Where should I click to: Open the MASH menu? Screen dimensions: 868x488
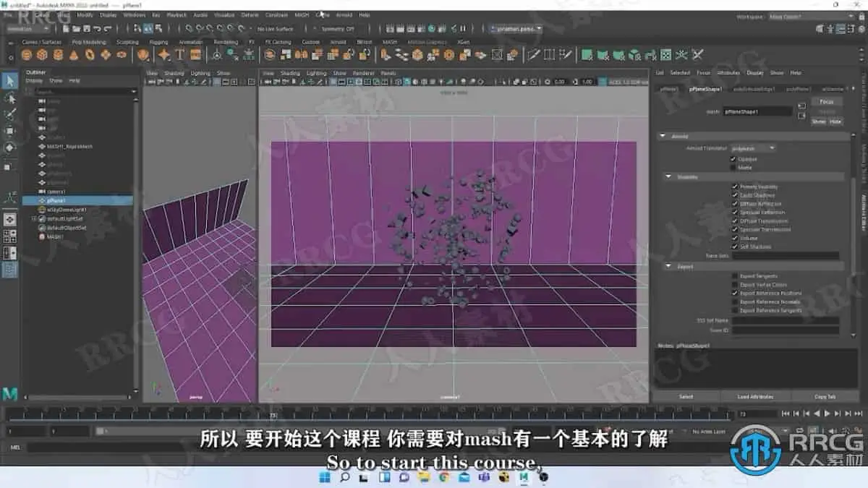pyautogui.click(x=302, y=14)
